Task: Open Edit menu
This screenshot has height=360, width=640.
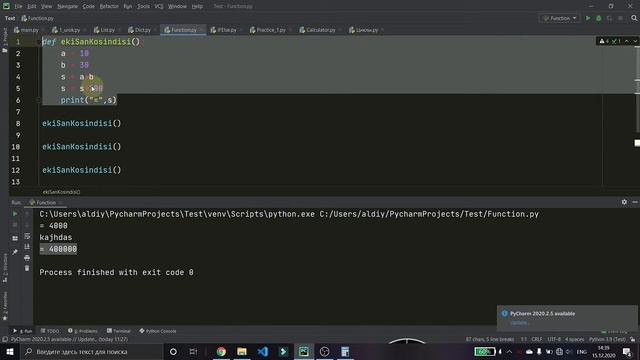Action: [x=32, y=6]
